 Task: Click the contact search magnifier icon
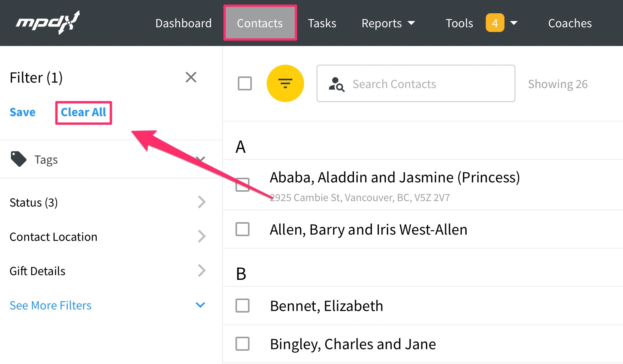coord(336,84)
